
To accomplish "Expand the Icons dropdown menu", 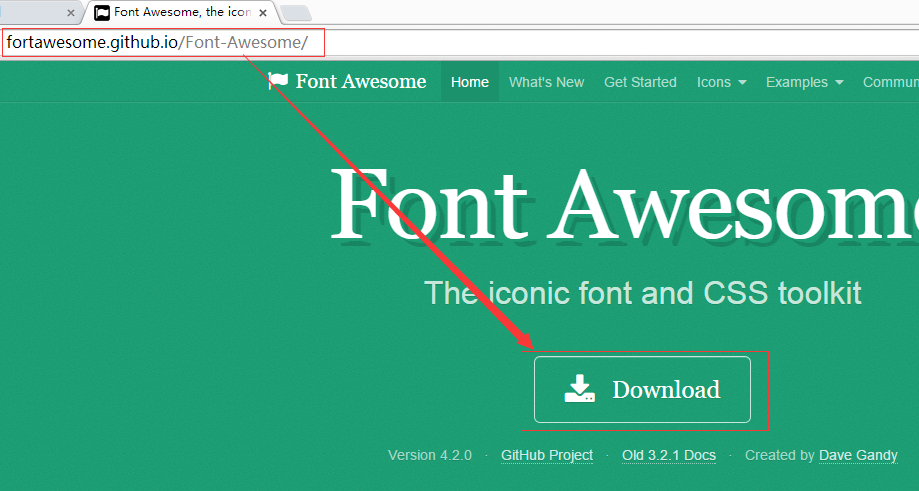I will coord(721,82).
